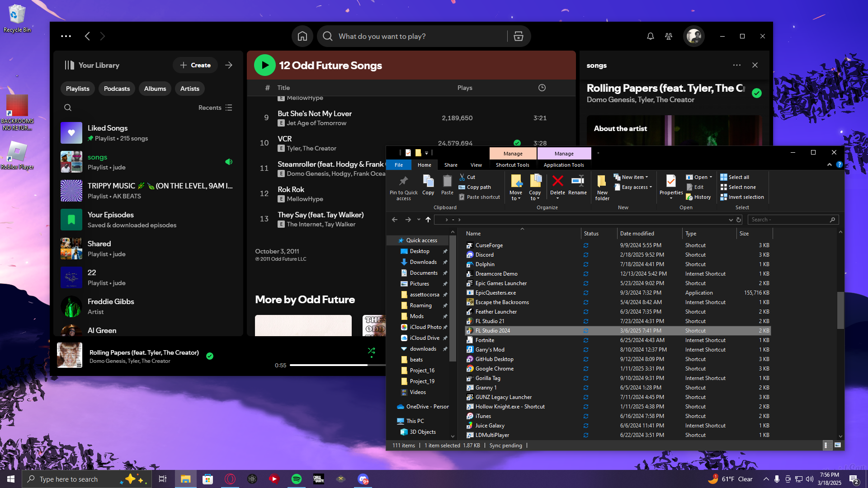Click Spotify Home icon

[302, 36]
